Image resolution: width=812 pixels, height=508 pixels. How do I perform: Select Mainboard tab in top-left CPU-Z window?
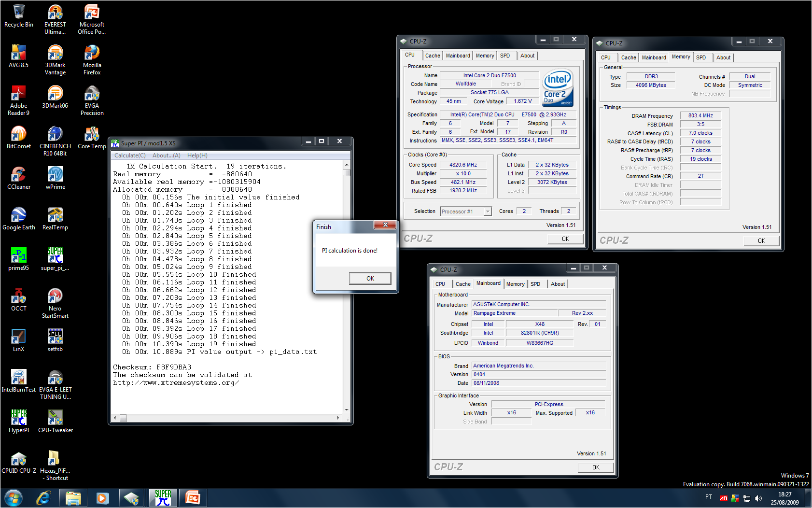point(458,56)
